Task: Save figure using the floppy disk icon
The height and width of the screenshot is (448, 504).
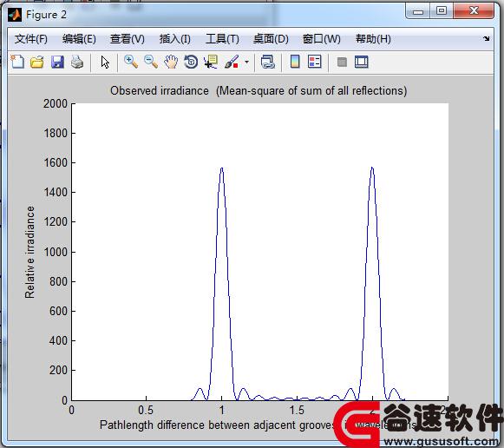Action: pyautogui.click(x=57, y=62)
